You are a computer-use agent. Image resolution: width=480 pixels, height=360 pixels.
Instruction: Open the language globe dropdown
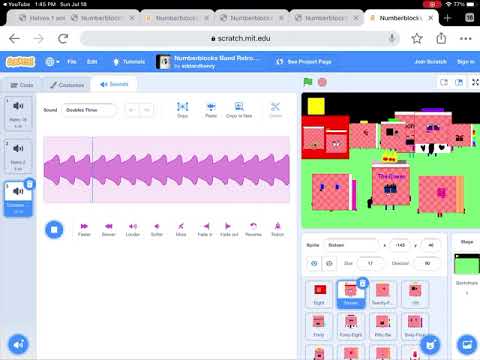pyautogui.click(x=52, y=62)
